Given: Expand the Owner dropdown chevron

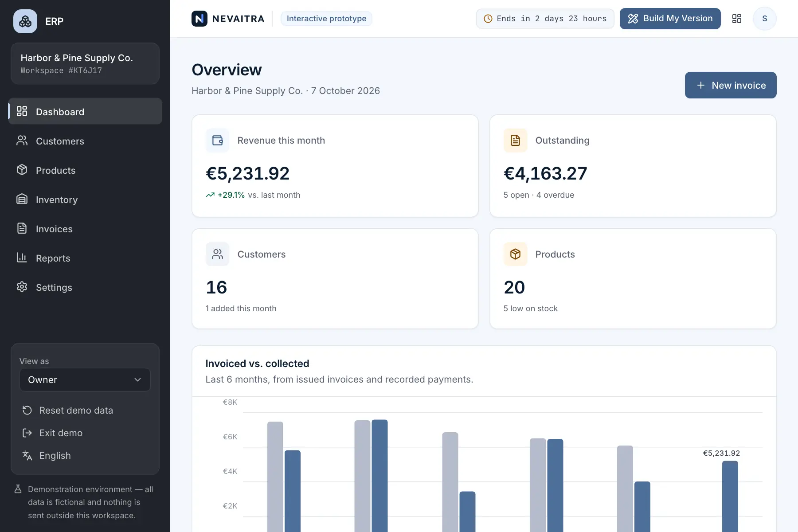Looking at the screenshot, I should point(138,380).
